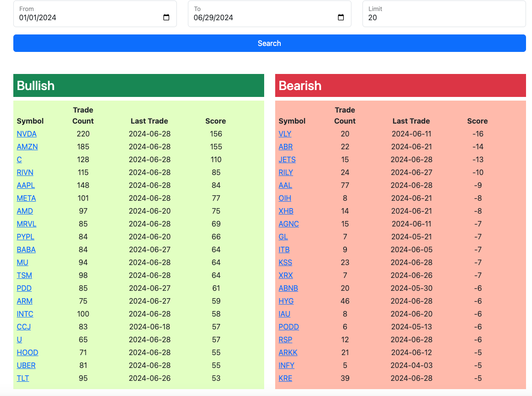Viewport: 532px width, 396px height.
Task: Open the HYG symbol link
Action: pyautogui.click(x=286, y=301)
